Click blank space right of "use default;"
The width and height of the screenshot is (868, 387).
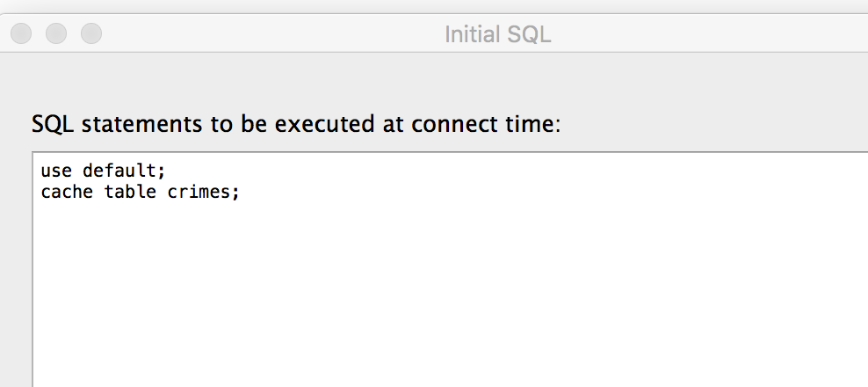(x=439, y=173)
